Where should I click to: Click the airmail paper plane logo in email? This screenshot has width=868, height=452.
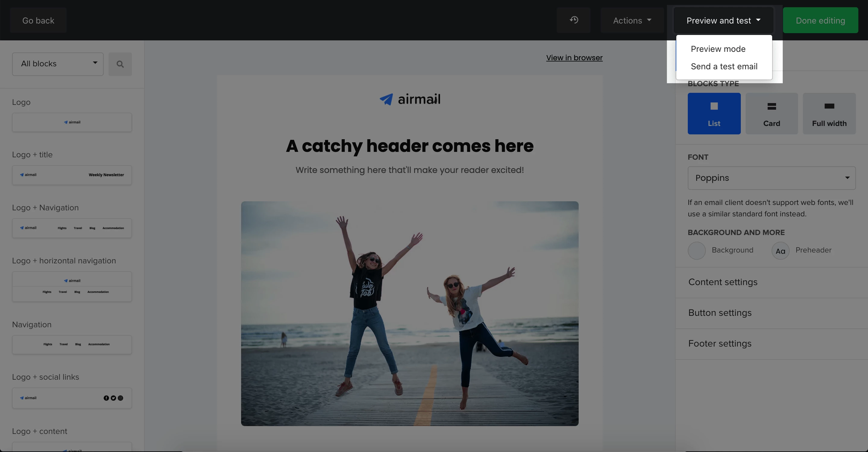[x=386, y=99]
